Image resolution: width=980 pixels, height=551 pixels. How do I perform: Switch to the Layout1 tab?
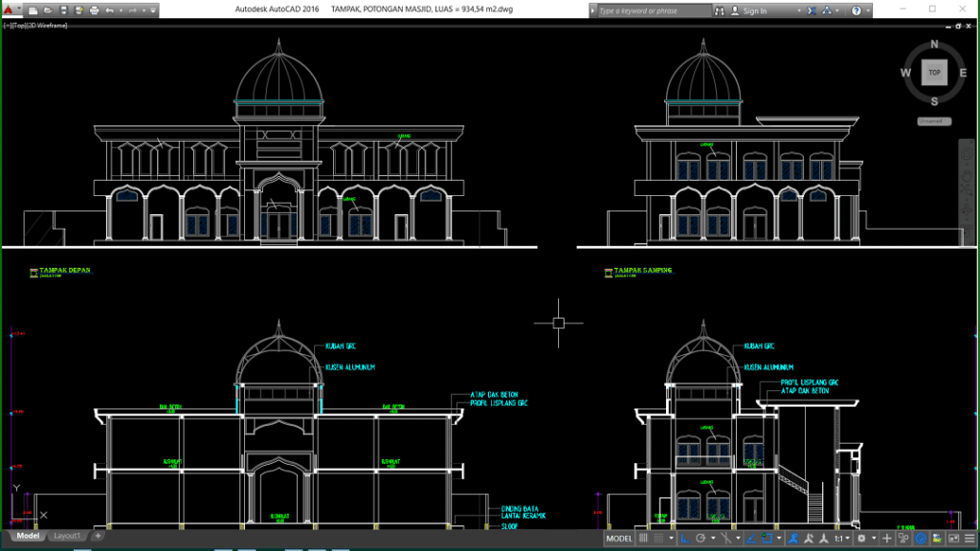(x=67, y=537)
